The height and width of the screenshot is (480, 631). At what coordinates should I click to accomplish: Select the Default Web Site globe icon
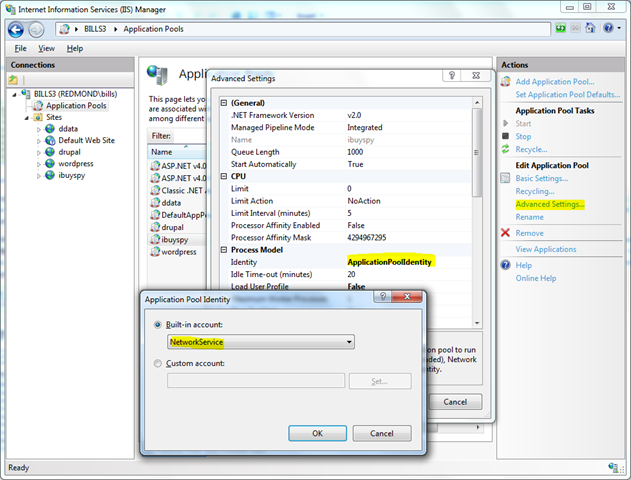50,140
